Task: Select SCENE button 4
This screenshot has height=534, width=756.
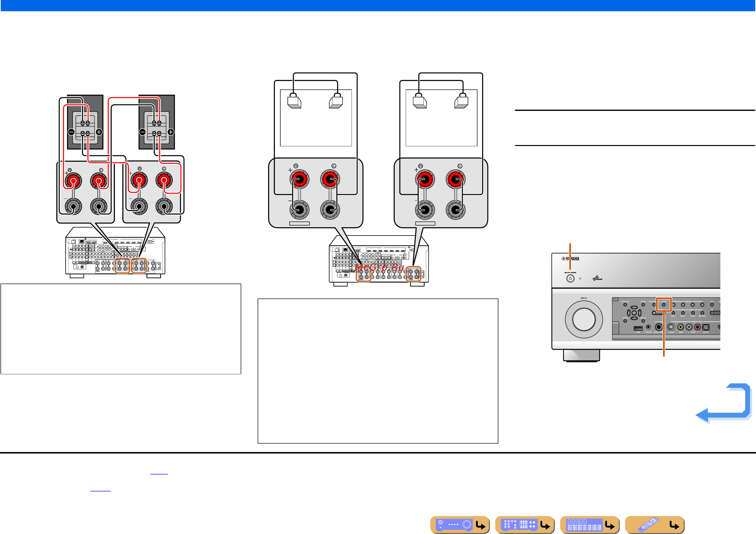Action: 702,305
